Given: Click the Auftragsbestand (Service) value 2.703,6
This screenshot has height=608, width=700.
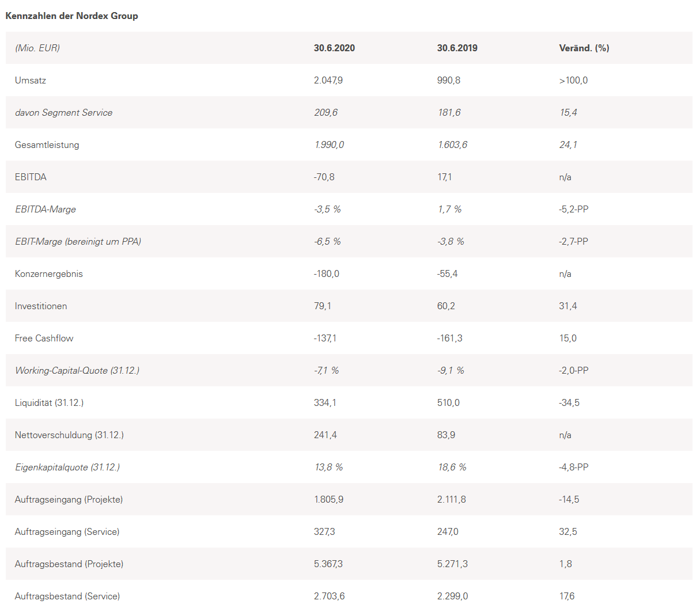Looking at the screenshot, I should coord(329,596).
